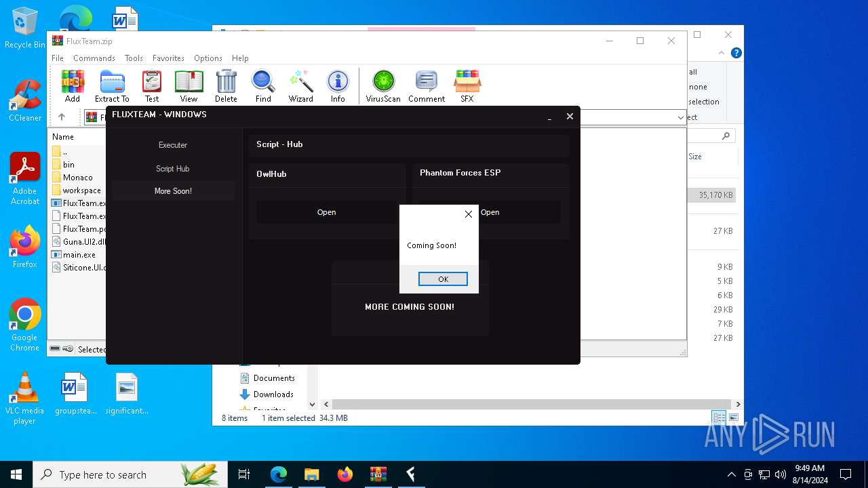Image resolution: width=868 pixels, height=488 pixels.
Task: Click the SFX toolbar icon
Action: pyautogui.click(x=467, y=86)
